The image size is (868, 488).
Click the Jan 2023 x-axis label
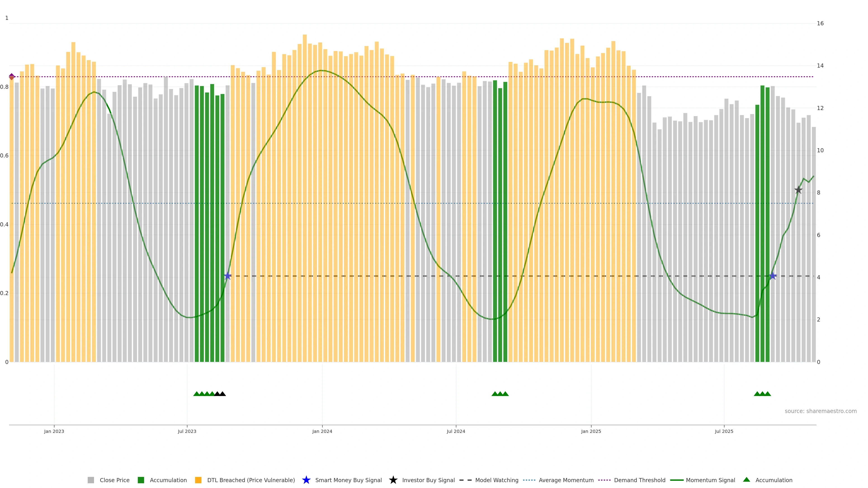[54, 432]
